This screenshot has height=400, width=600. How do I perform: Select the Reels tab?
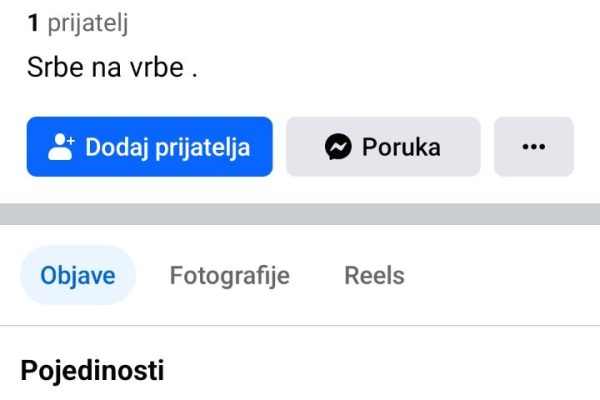click(x=374, y=275)
